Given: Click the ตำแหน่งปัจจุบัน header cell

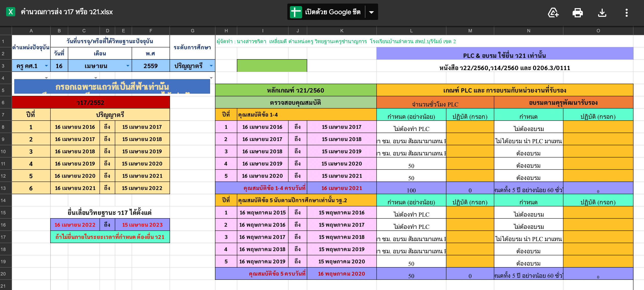Looking at the screenshot, I should click(31, 47).
